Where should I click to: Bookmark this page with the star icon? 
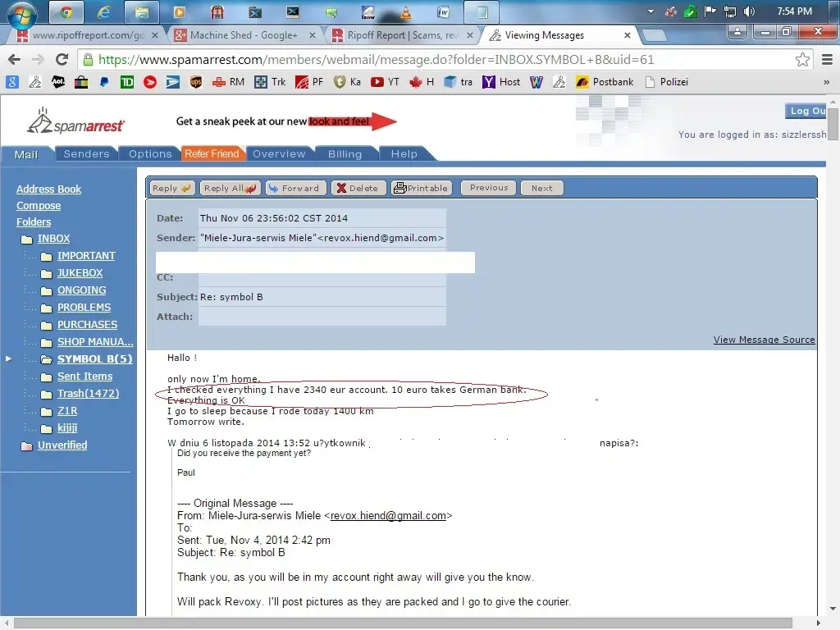click(802, 60)
